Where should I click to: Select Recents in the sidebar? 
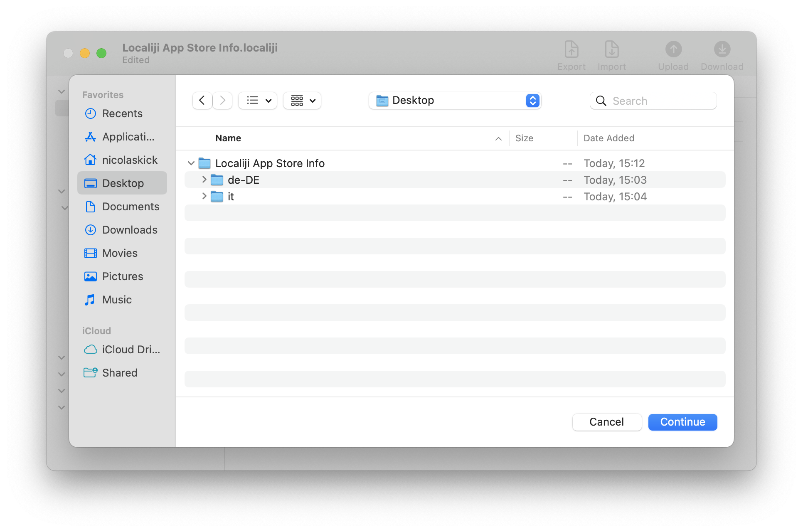122,113
